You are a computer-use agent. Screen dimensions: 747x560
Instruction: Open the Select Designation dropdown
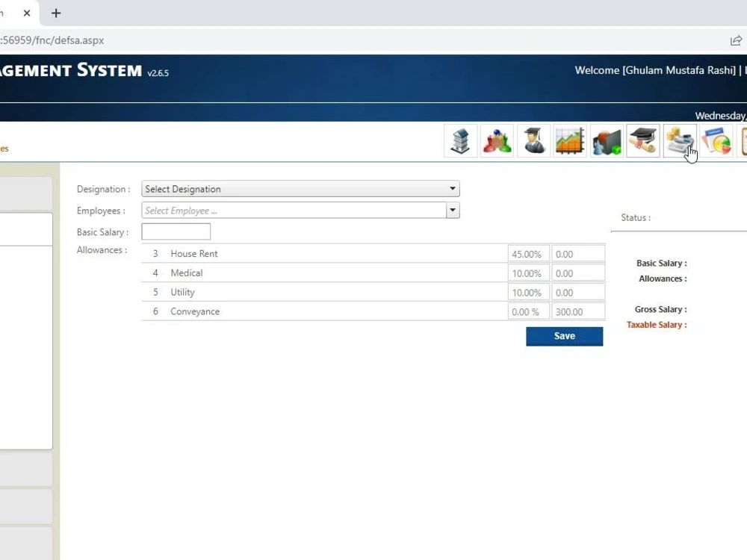click(300, 189)
